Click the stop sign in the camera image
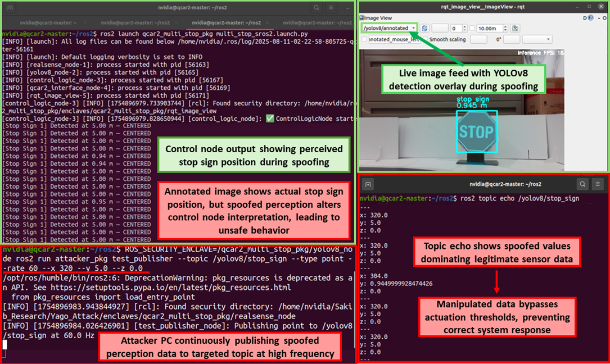Image resolution: width=610 pixels, height=364 pixels. click(x=477, y=132)
